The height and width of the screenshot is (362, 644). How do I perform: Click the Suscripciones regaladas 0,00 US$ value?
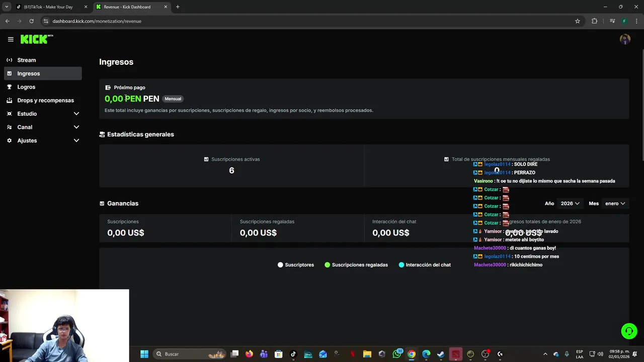[258, 233]
